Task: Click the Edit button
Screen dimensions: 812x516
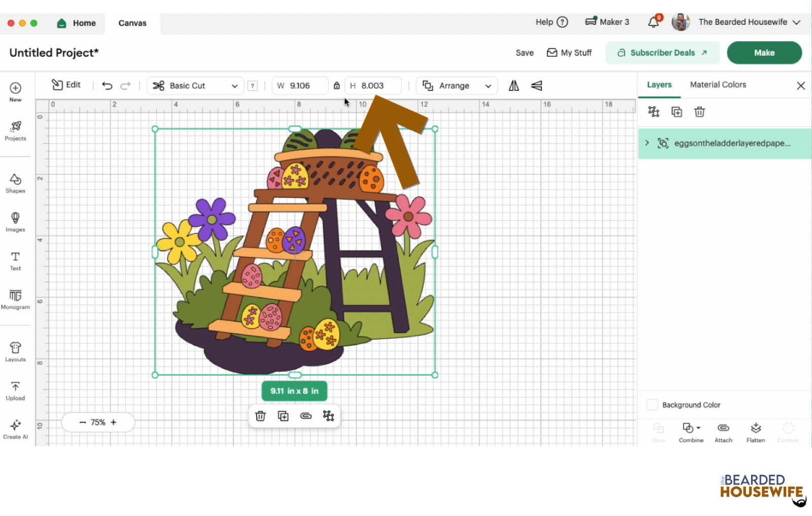Action: click(66, 85)
